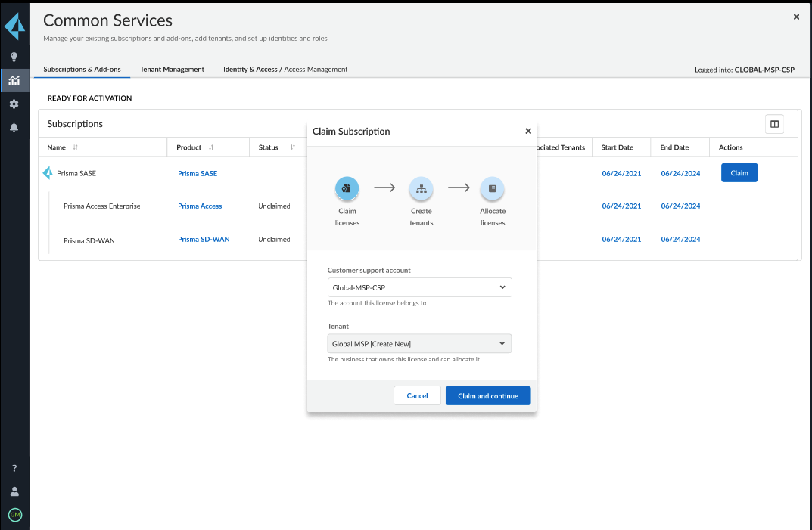Click Prisma Access Enterprise start date
The width and height of the screenshot is (812, 530).
(x=621, y=206)
